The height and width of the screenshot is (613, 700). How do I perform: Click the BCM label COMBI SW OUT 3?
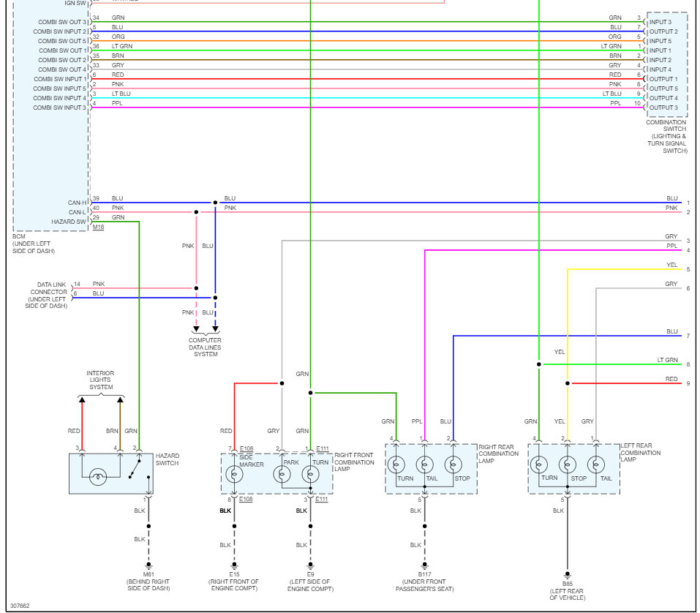[62, 22]
